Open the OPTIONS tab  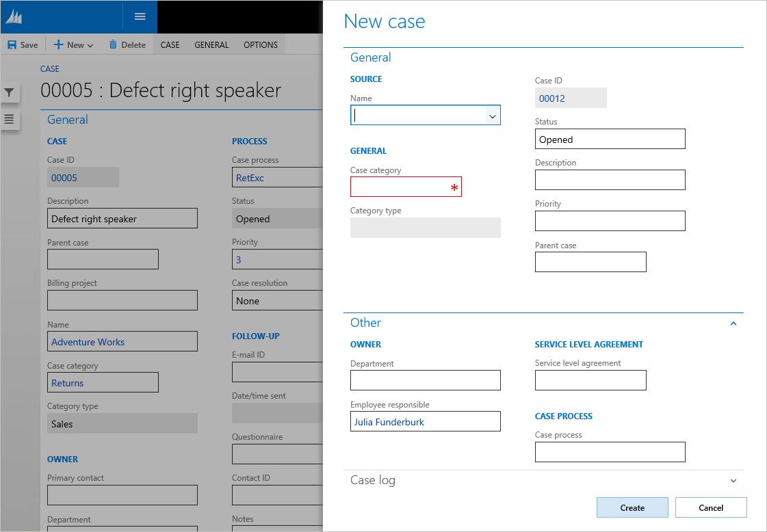tap(260, 44)
